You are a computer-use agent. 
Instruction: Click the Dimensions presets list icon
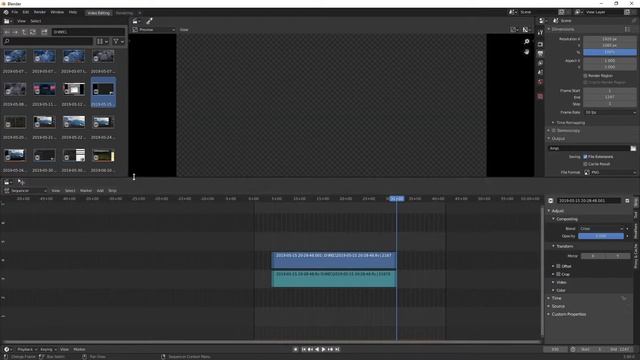click(627, 29)
